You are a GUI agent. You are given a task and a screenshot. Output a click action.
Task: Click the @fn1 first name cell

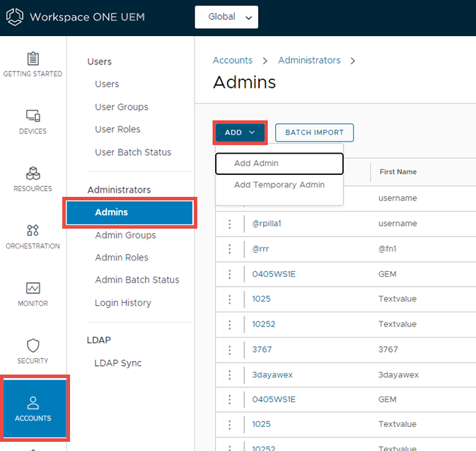(388, 249)
